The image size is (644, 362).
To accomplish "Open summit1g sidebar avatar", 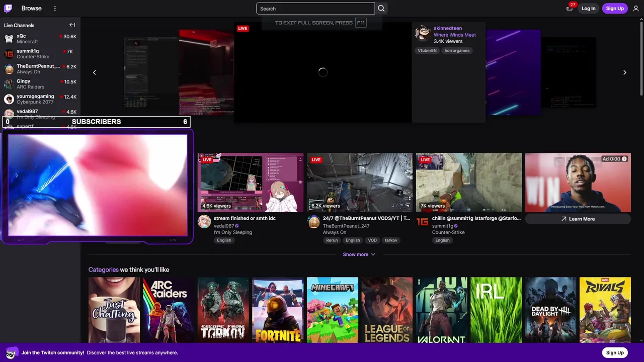I will tap(9, 54).
